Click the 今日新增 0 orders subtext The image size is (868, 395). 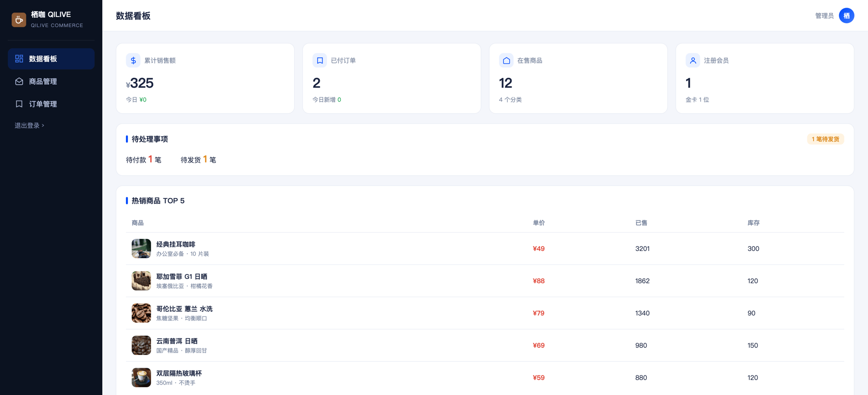tap(327, 100)
